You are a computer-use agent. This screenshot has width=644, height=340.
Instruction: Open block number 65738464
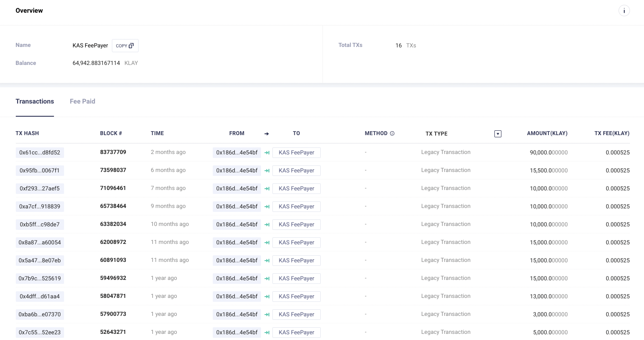113,206
